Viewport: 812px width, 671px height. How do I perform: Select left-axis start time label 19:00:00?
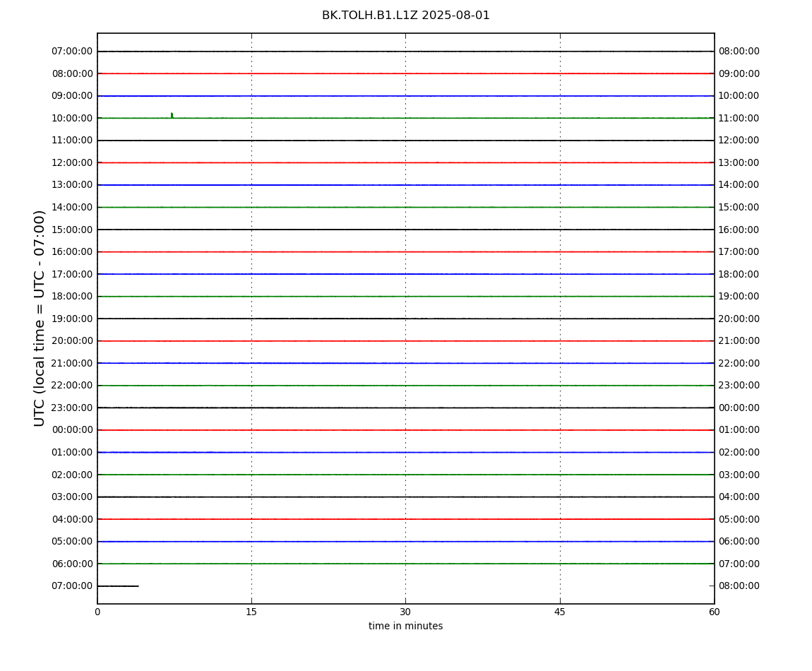click(72, 319)
